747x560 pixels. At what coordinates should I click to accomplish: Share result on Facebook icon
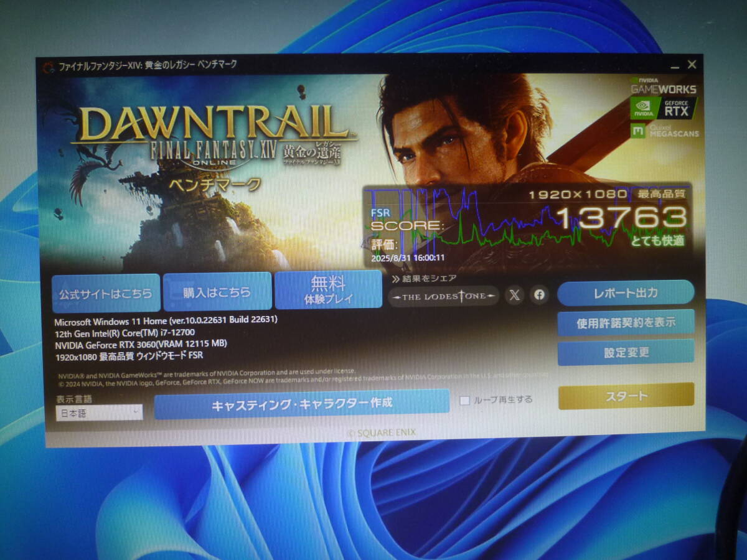pos(540,296)
